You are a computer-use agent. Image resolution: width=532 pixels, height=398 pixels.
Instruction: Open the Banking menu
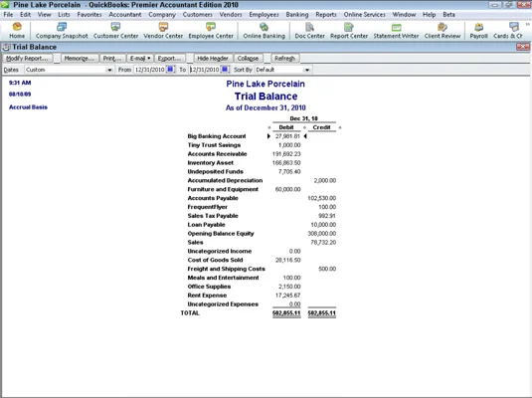297,15
